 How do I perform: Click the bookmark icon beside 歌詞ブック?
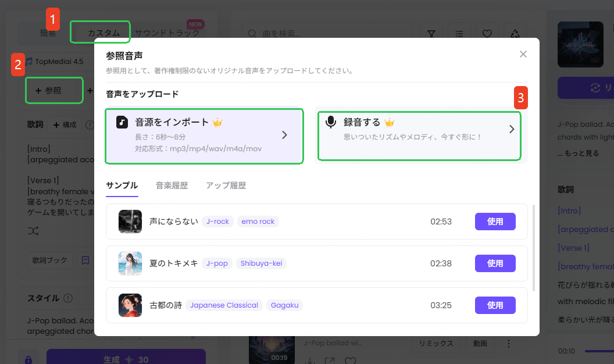tap(85, 260)
